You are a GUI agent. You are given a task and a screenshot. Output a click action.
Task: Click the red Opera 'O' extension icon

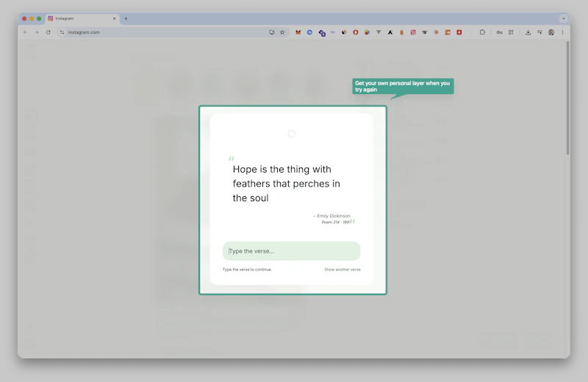356,32
